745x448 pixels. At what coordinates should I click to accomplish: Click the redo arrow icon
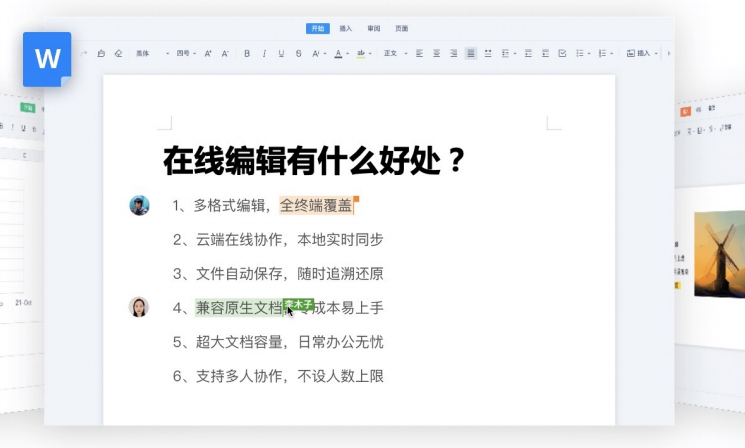point(84,53)
